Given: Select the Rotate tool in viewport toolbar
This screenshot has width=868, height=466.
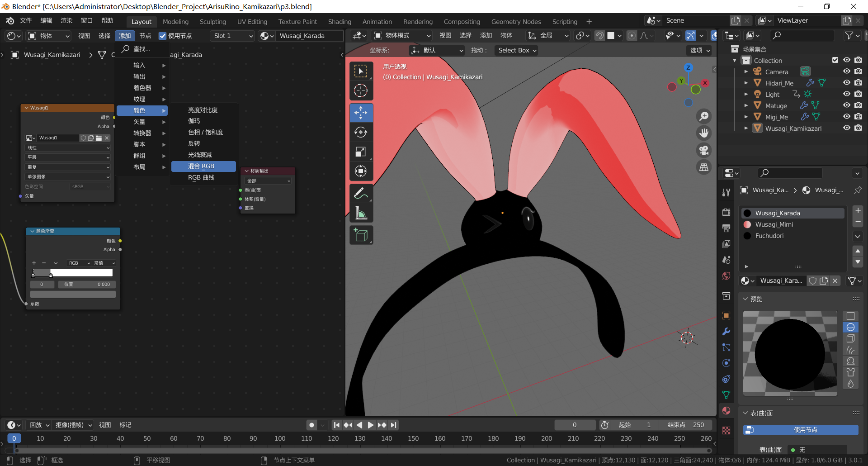Looking at the screenshot, I should [361, 132].
